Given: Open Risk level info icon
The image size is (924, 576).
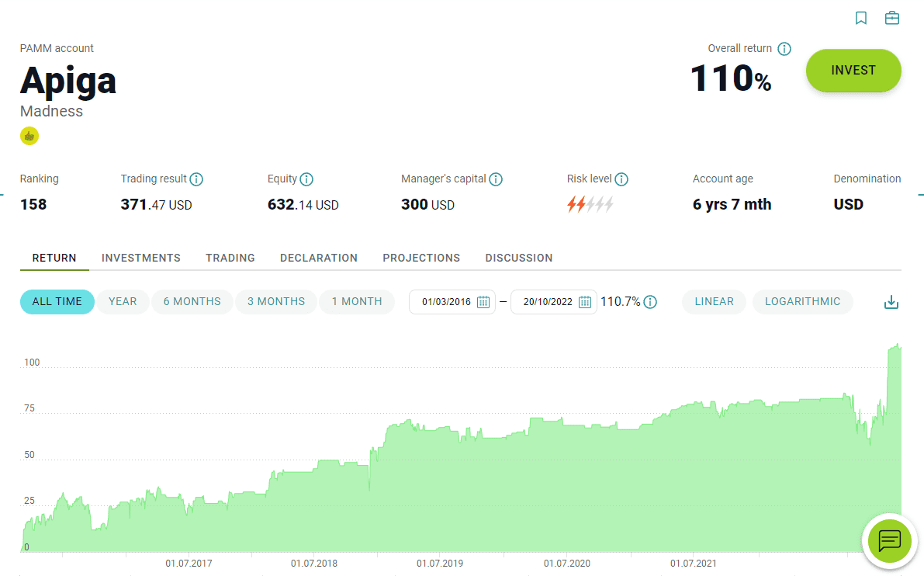Looking at the screenshot, I should (x=621, y=179).
